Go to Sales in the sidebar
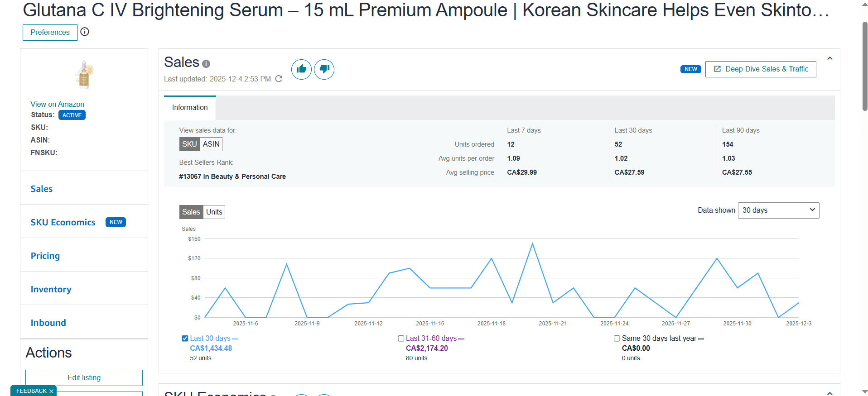Viewport: 868px width, 396px height. pyautogui.click(x=42, y=189)
